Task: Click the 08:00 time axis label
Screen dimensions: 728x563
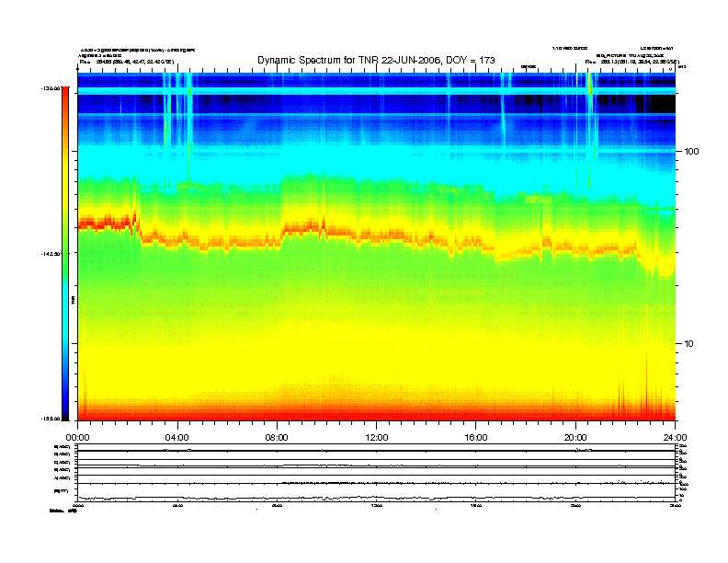Action: click(277, 438)
